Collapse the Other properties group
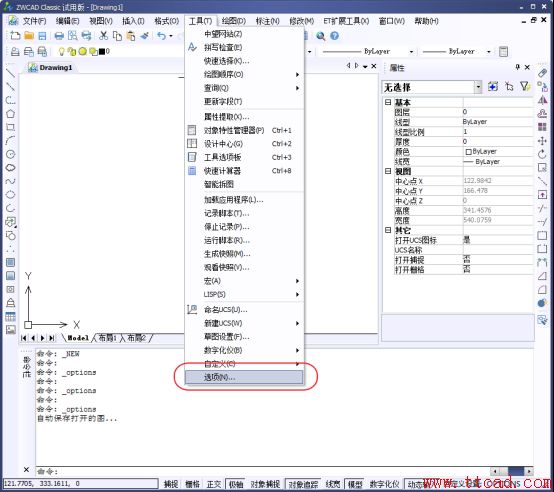The width and height of the screenshot is (554, 492). (x=388, y=230)
